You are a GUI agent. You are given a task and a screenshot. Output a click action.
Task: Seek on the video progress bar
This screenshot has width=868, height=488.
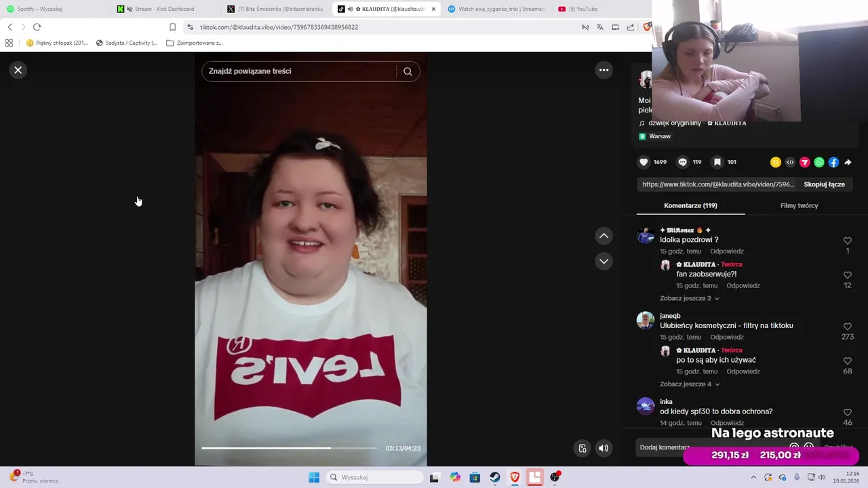click(x=289, y=448)
